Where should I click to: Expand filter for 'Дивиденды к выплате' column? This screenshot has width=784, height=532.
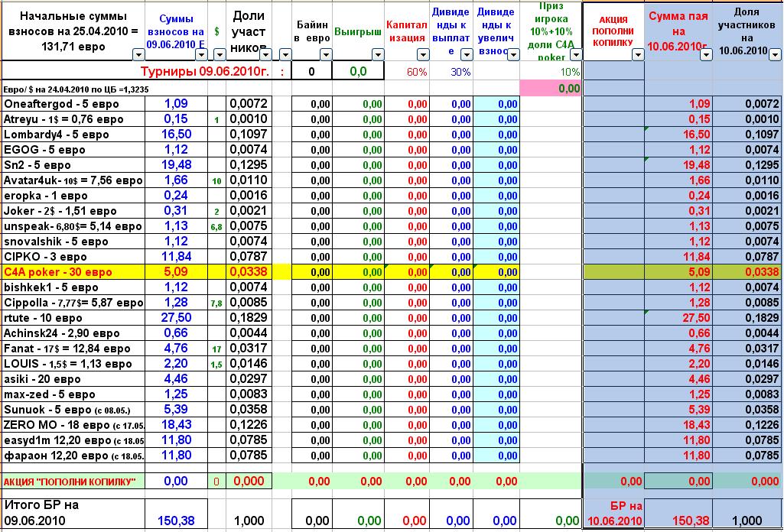click(467, 54)
